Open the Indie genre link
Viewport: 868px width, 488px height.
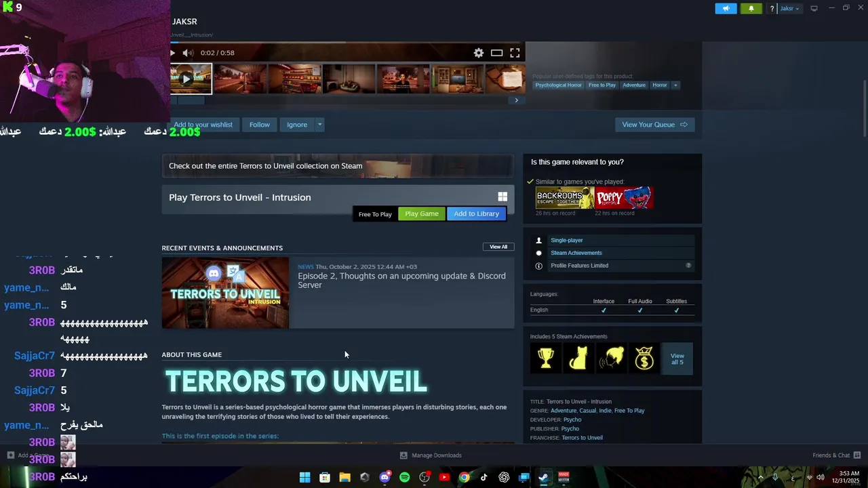[x=605, y=411]
